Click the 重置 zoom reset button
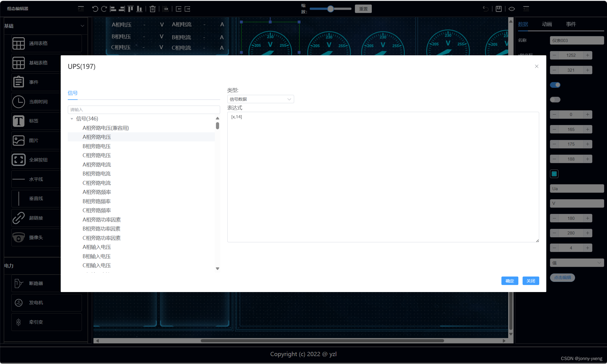607x364 pixels. (363, 9)
